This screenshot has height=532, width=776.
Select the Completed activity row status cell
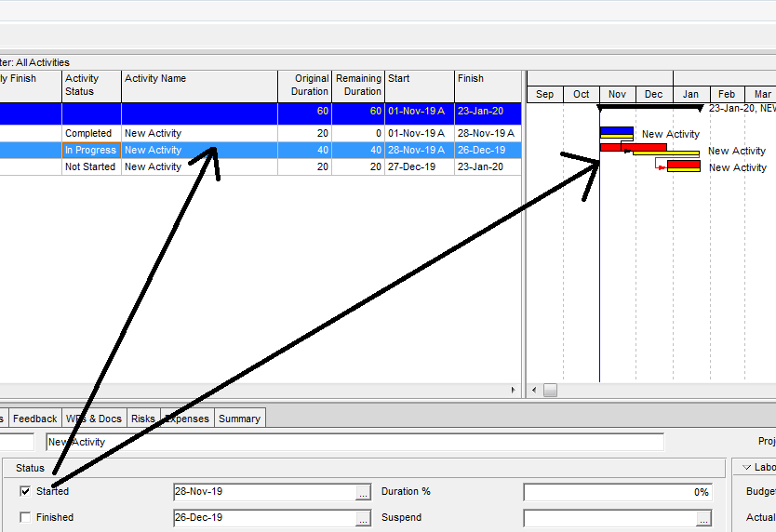click(x=91, y=133)
